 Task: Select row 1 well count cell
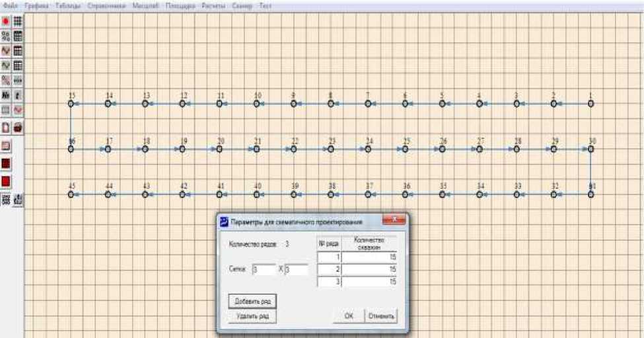(369, 257)
